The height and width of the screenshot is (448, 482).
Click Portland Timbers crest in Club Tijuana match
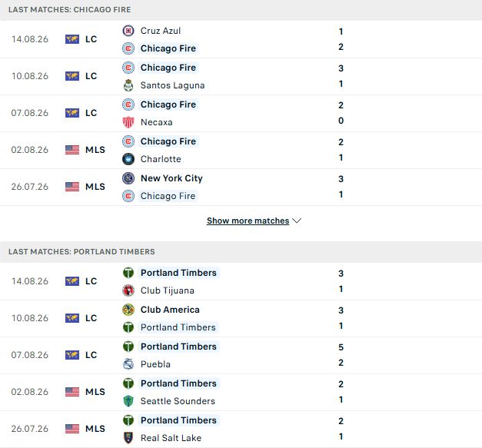[x=128, y=273]
